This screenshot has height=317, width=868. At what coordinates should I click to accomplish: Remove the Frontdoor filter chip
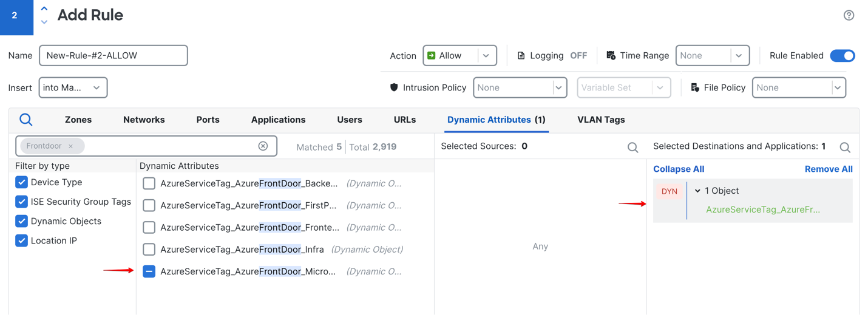71,146
